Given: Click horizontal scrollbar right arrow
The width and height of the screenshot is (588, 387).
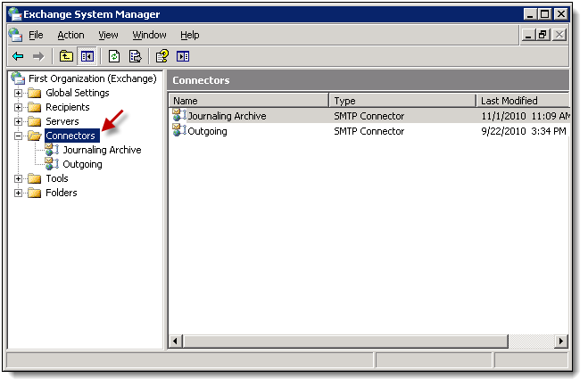Looking at the screenshot, I should pos(561,341).
